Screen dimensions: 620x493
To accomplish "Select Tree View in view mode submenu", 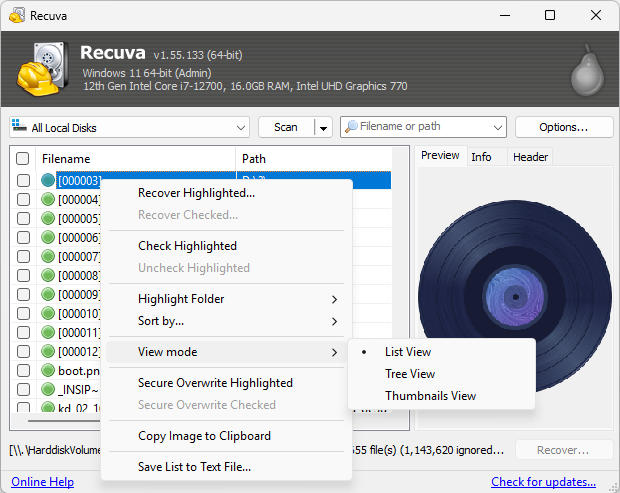I will 441,374.
